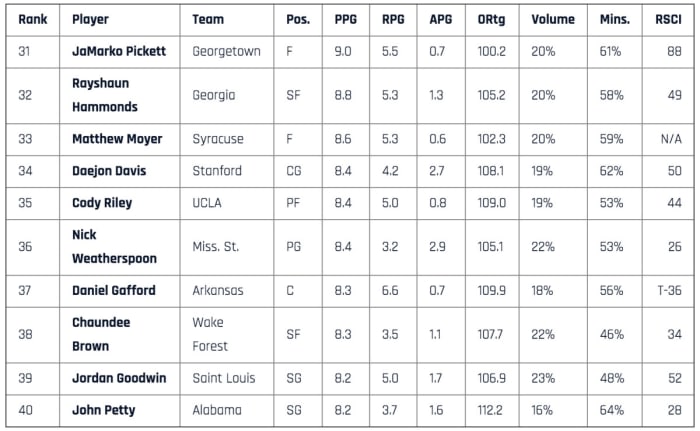Click the Volume column header
This screenshot has width=700, height=431.
pos(553,19)
